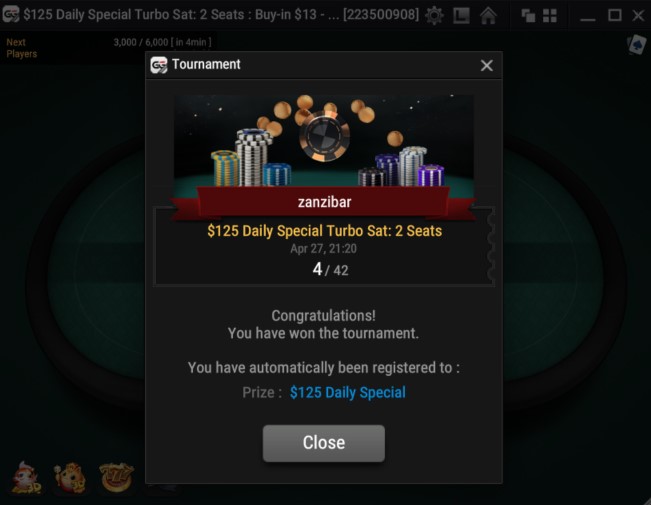Image resolution: width=651 pixels, height=505 pixels.
Task: Click the lobby layout panel icon
Action: (461, 16)
